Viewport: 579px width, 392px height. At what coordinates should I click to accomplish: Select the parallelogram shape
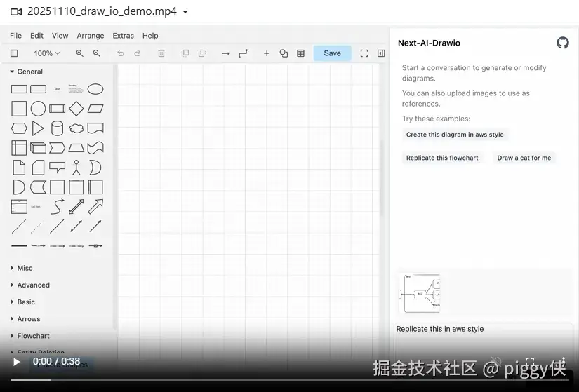pyautogui.click(x=95, y=109)
